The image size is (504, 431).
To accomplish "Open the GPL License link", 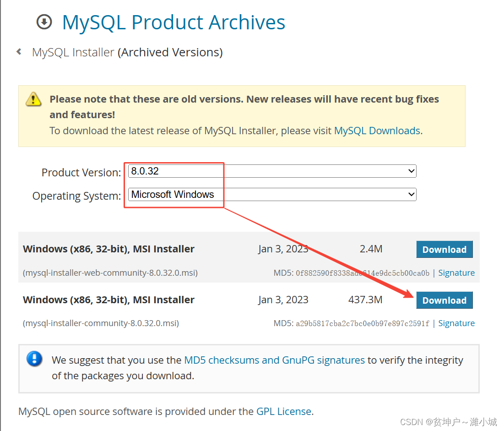I will pos(284,411).
